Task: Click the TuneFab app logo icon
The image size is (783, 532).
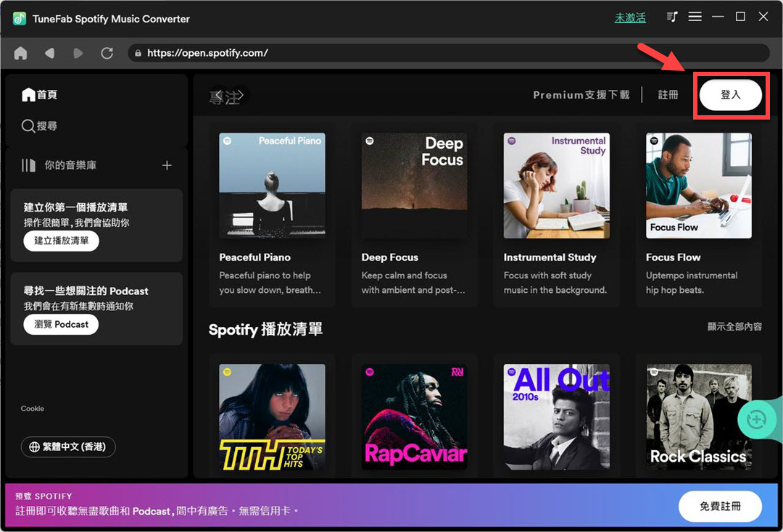Action: [x=20, y=18]
